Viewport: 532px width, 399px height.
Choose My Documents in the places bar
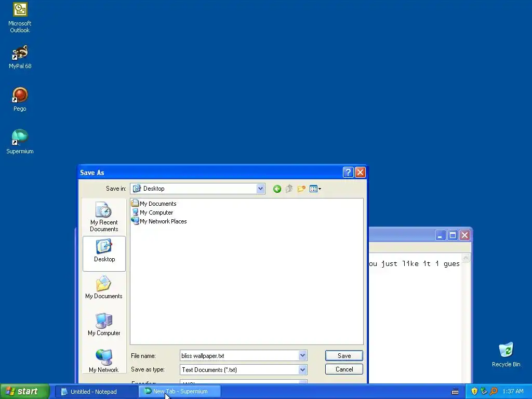(x=104, y=287)
